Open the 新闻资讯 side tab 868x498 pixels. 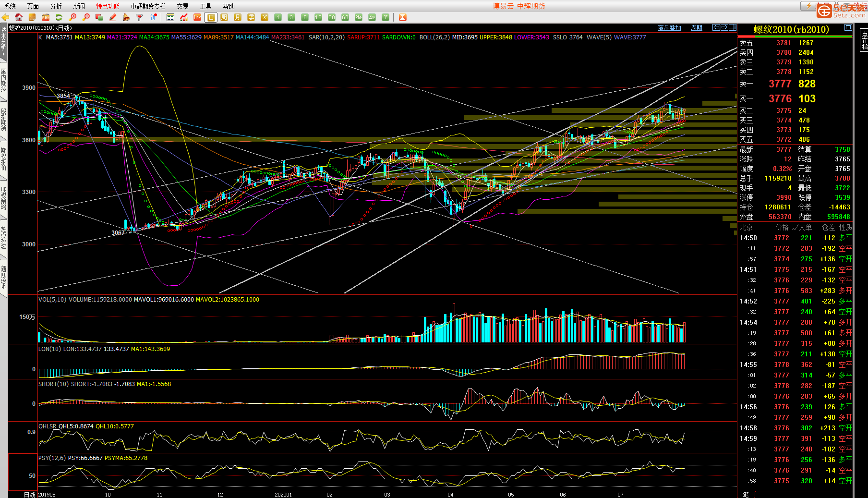pyautogui.click(x=3, y=277)
